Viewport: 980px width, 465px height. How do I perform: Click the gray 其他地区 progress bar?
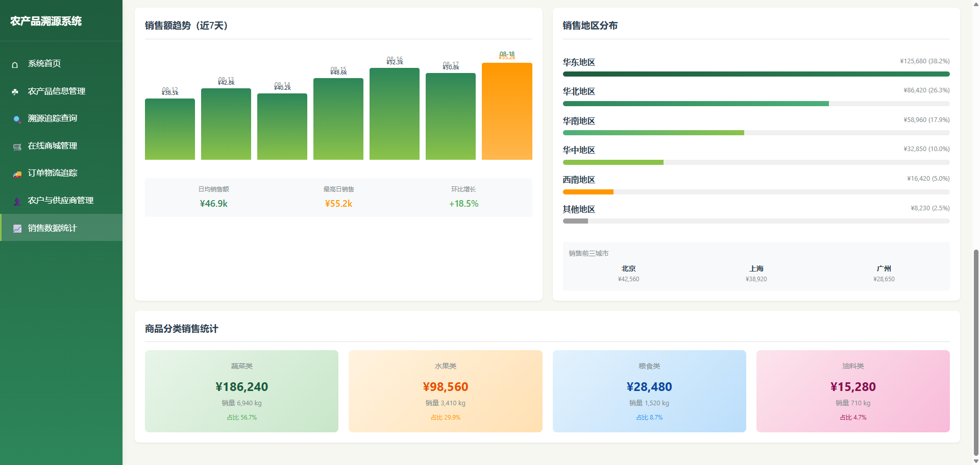tap(575, 221)
